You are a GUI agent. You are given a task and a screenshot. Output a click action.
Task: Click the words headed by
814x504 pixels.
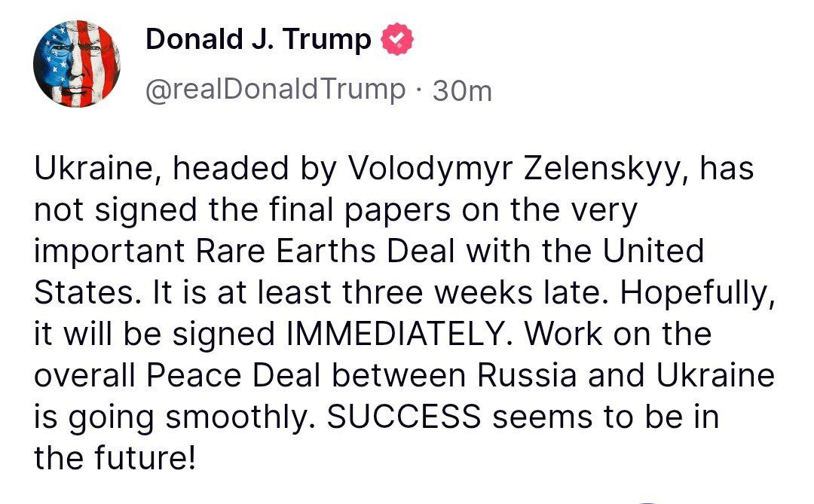point(255,170)
